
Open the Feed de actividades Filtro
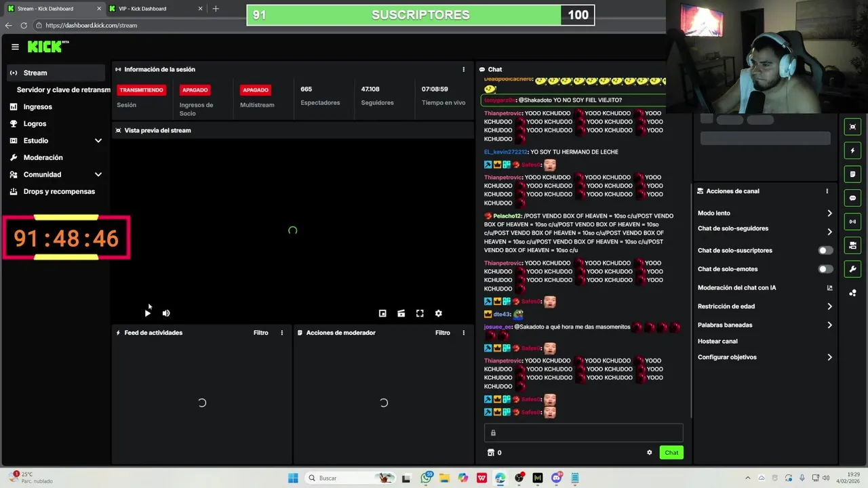(x=261, y=333)
